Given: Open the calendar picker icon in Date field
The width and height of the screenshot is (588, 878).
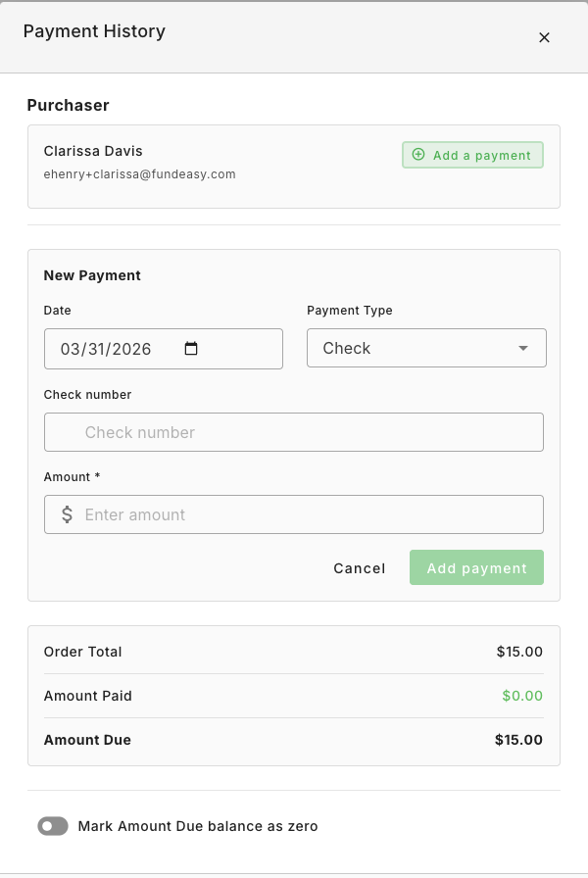Looking at the screenshot, I should (x=191, y=349).
